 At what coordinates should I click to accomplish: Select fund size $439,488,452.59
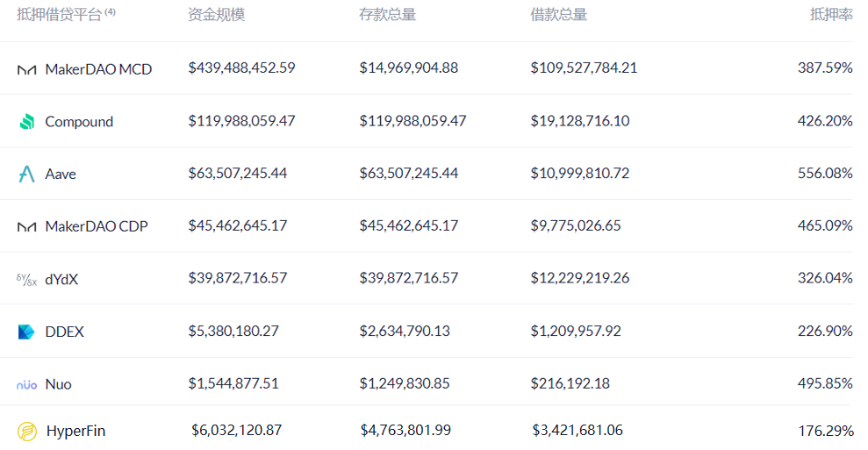coord(241,68)
